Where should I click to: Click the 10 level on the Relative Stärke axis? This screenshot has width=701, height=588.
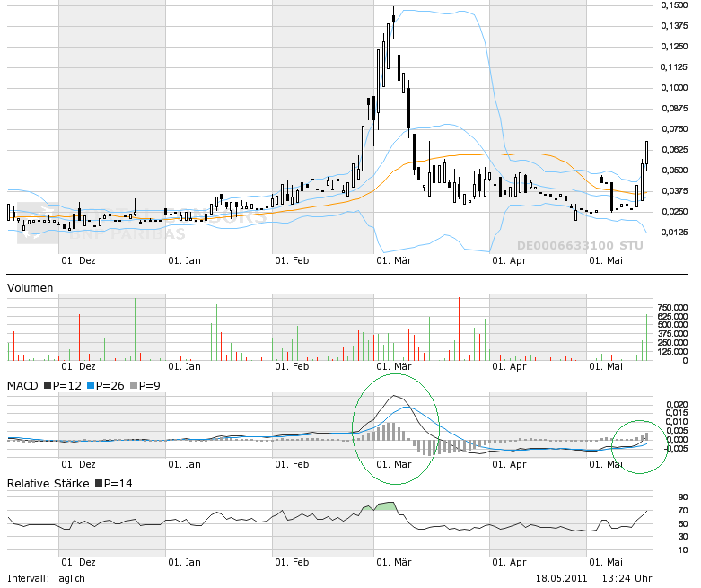[x=683, y=550]
